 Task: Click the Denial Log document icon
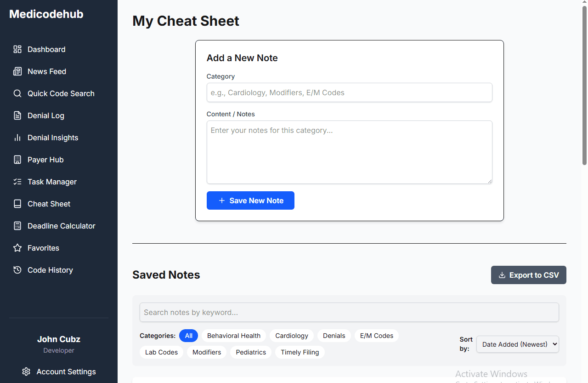tap(17, 115)
